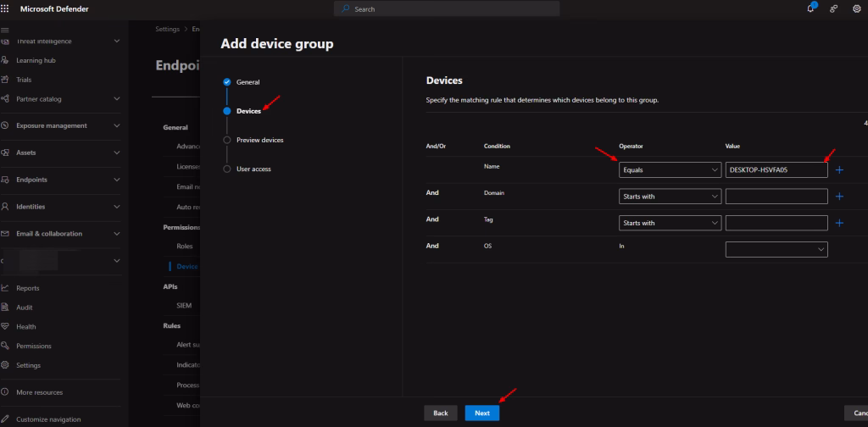The height and width of the screenshot is (427, 868).
Task: Open the Domain operator Starts with dropdown
Action: pos(670,197)
